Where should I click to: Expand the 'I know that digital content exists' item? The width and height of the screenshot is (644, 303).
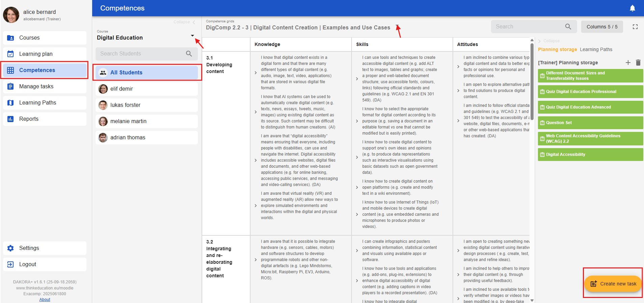click(x=256, y=73)
